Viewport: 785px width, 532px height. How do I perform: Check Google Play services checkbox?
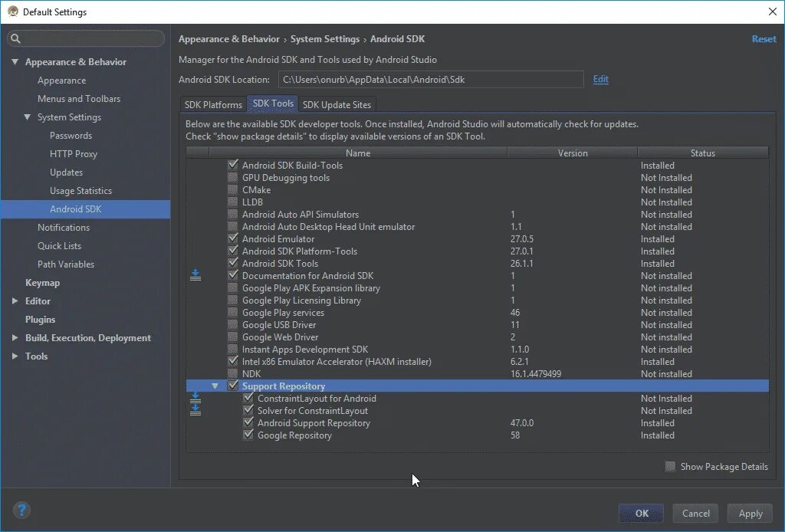coord(233,312)
